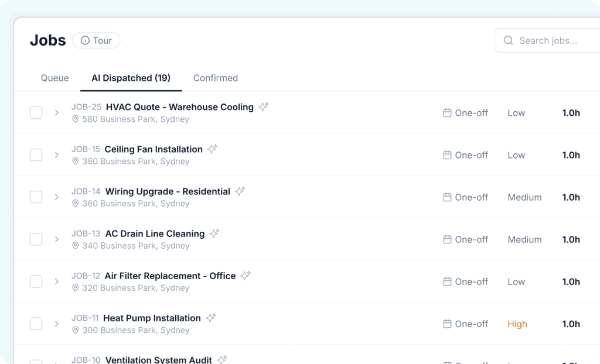This screenshot has width=600, height=364.
Task: Click the Medium priority of JOB-13
Action: tap(524, 239)
